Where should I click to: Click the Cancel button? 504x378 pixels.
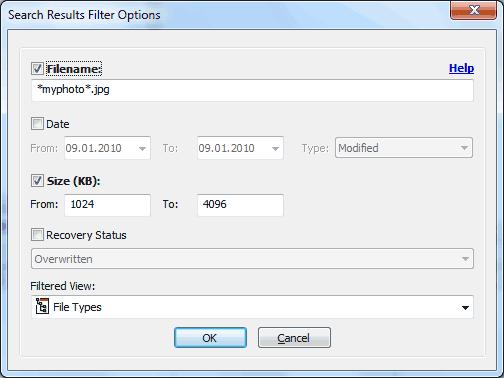click(x=294, y=338)
